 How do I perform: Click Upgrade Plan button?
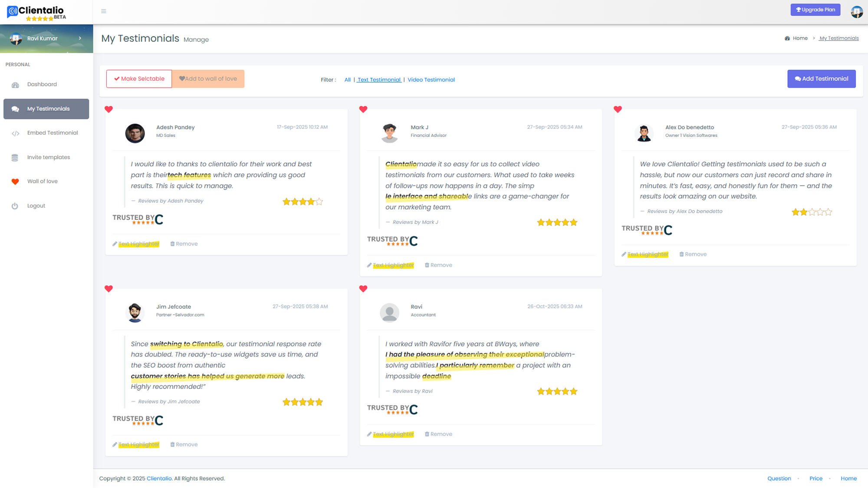pos(815,10)
